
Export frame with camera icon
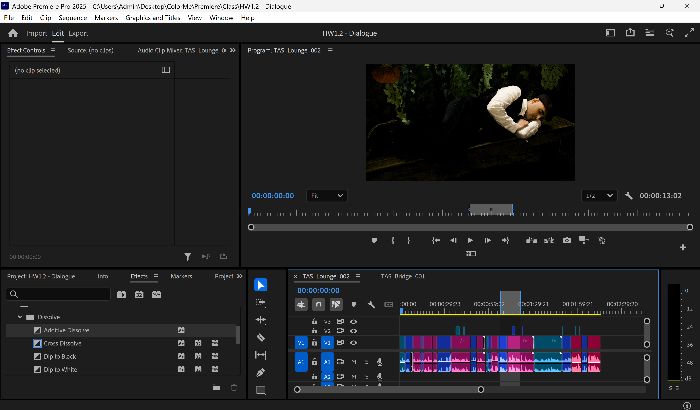tap(567, 240)
